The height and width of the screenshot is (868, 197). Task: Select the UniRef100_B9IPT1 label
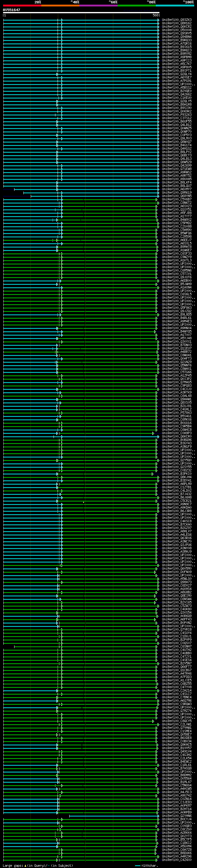click(x=177, y=71)
